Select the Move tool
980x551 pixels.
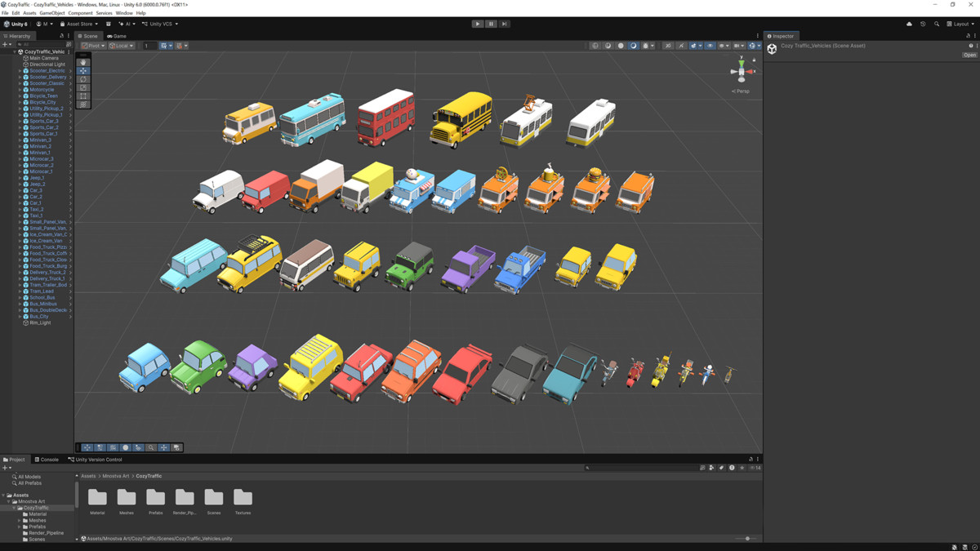pyautogui.click(x=83, y=71)
